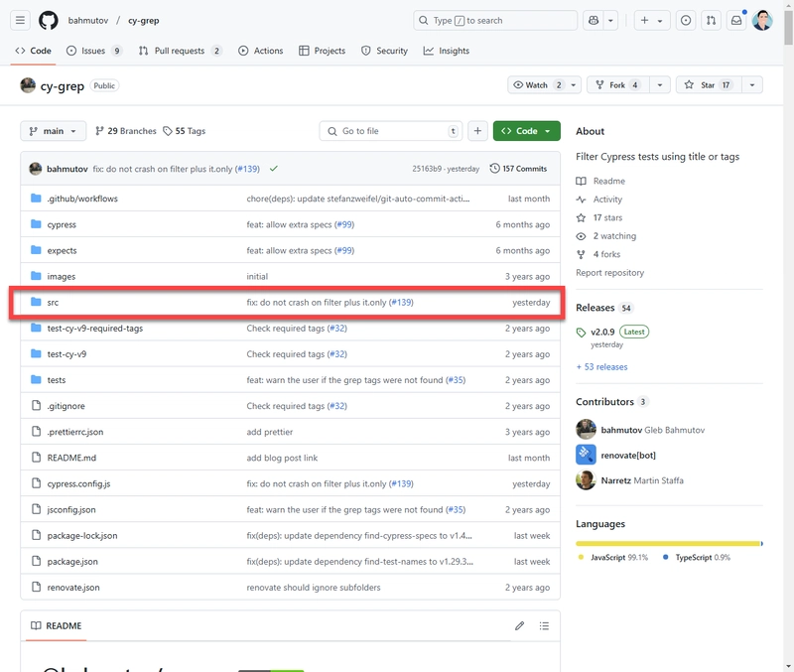794x672 pixels.
Task: Open the 157 Commits history link
Action: [518, 169]
